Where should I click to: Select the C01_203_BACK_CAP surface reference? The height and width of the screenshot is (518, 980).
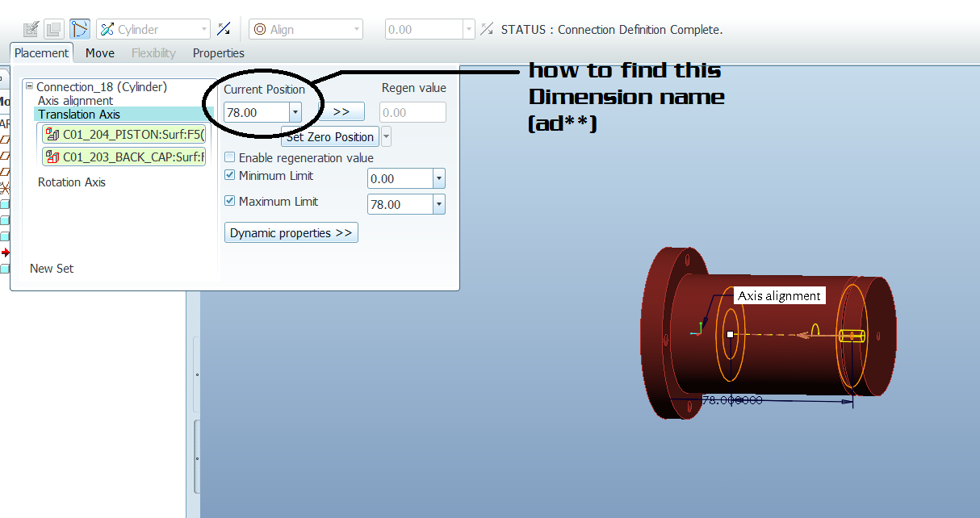124,157
